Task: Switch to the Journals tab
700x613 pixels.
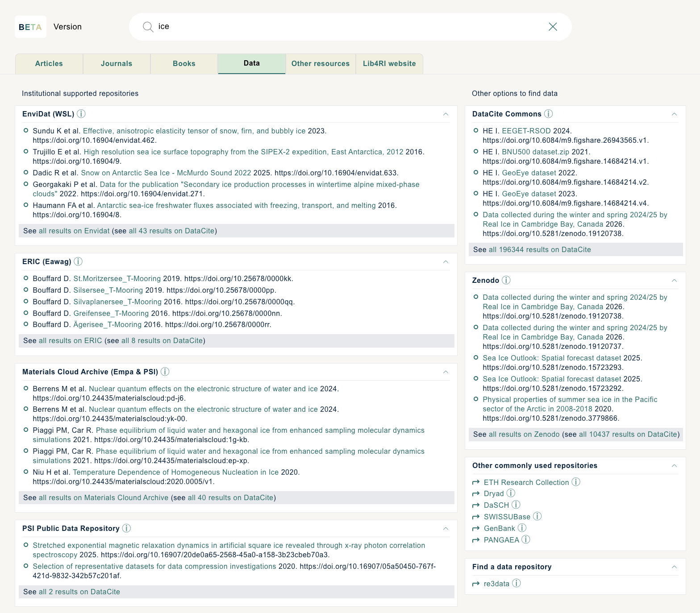Action: [x=117, y=64]
